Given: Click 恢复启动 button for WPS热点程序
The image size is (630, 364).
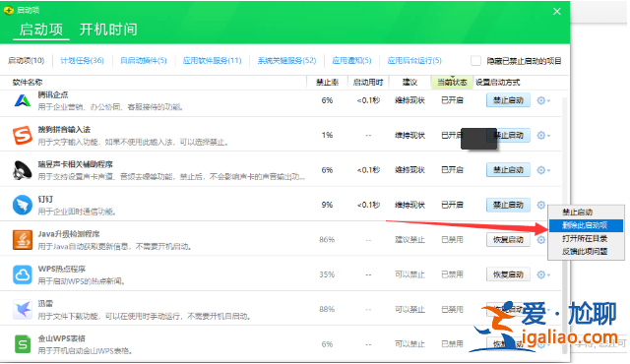Looking at the screenshot, I should [508, 274].
